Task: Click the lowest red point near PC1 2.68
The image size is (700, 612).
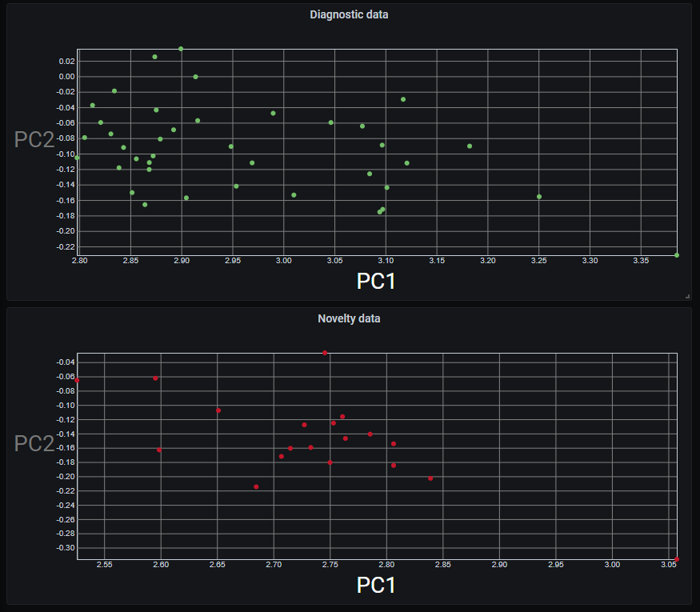Action: [256, 486]
